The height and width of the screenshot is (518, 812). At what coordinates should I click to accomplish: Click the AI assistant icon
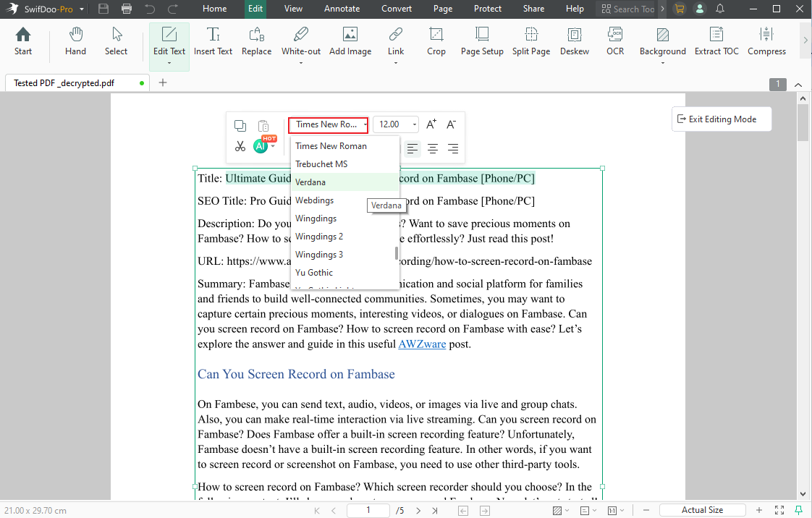261,145
